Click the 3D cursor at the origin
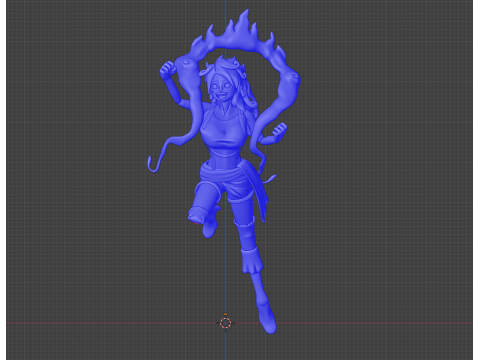Image resolution: width=480 pixels, height=360 pixels. tap(226, 323)
